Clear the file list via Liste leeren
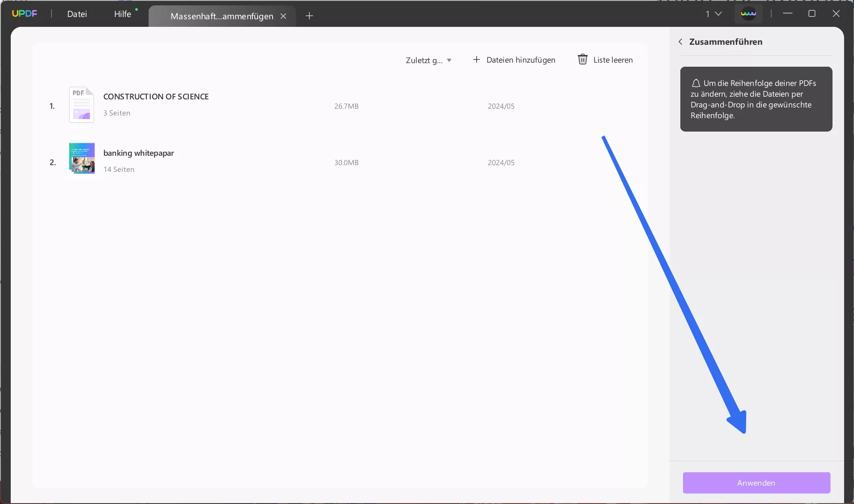This screenshot has width=854, height=504. click(613, 60)
